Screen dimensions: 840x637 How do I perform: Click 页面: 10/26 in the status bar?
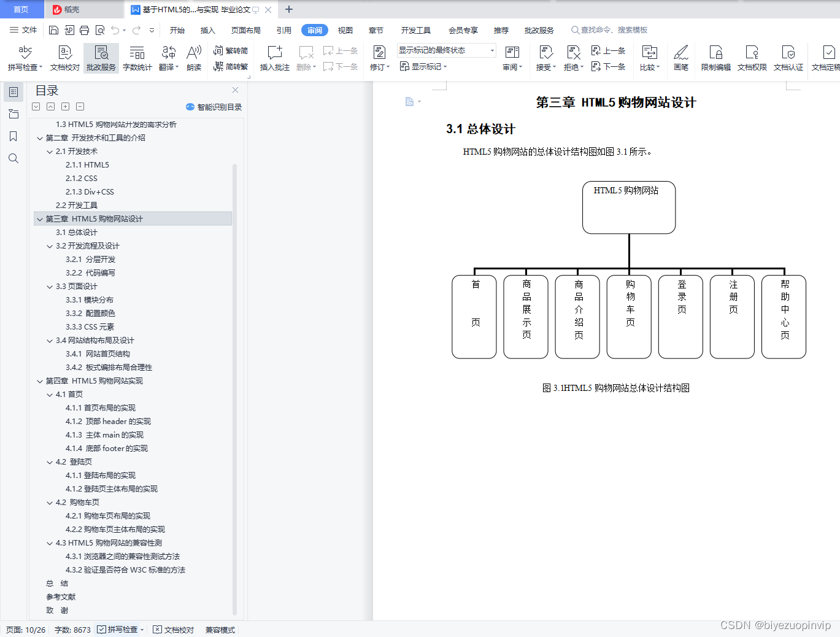point(26,630)
